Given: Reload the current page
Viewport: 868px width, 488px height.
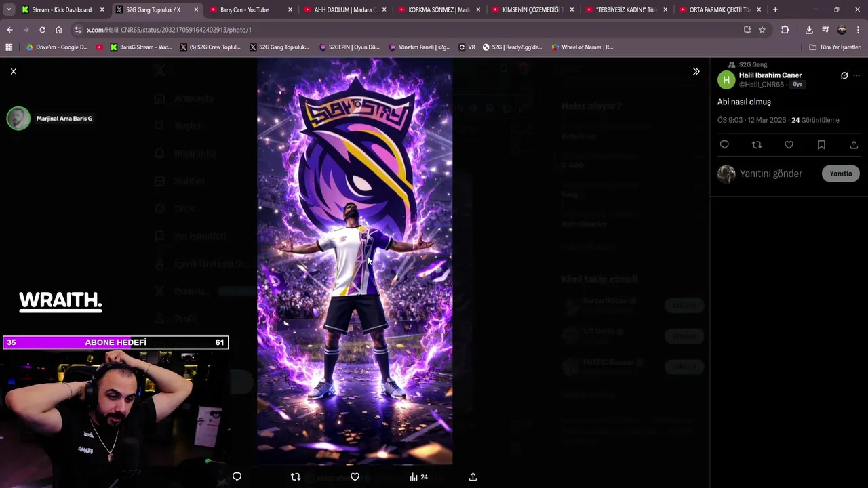Looking at the screenshot, I should [x=42, y=30].
